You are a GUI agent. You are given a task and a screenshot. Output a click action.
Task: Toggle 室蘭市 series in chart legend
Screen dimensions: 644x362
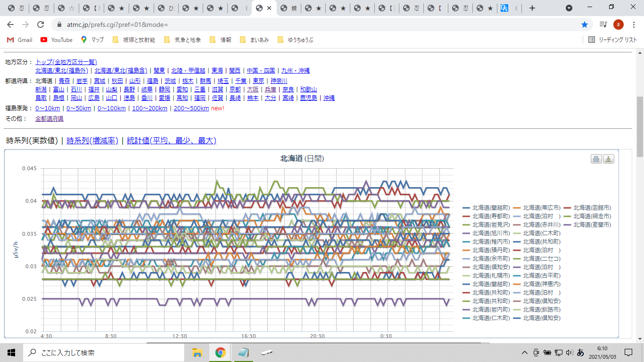pos(587,224)
